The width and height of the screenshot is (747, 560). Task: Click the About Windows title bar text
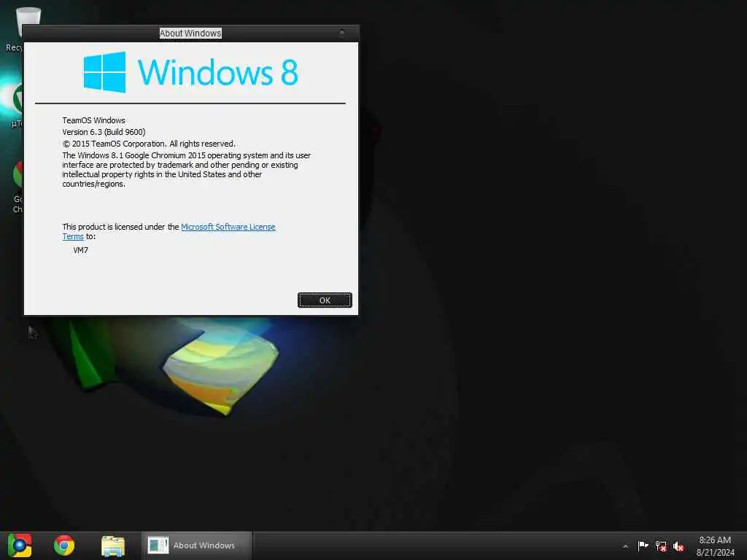[x=190, y=34]
